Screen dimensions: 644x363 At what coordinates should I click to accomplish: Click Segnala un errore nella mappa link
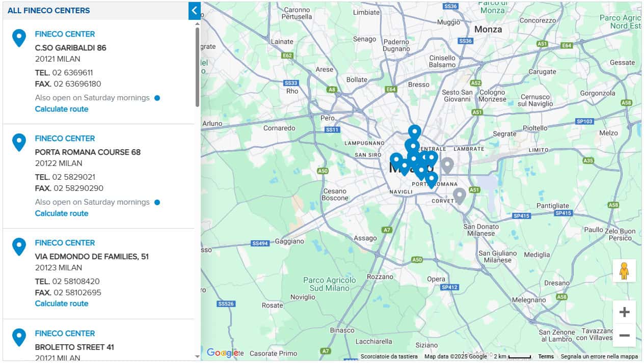pos(599,356)
